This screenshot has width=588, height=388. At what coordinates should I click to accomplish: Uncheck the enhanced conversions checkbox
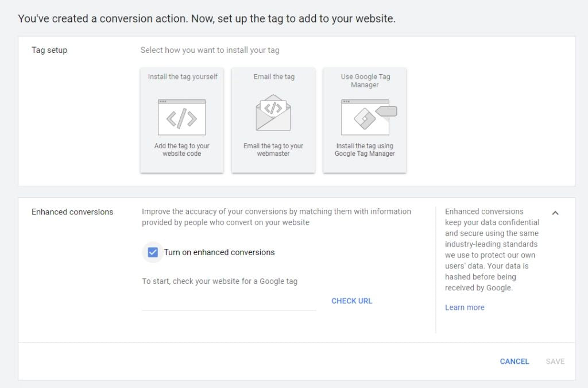pyautogui.click(x=153, y=252)
